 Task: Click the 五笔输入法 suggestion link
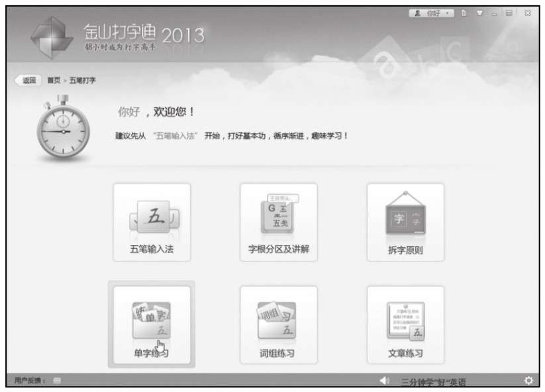tap(175, 136)
